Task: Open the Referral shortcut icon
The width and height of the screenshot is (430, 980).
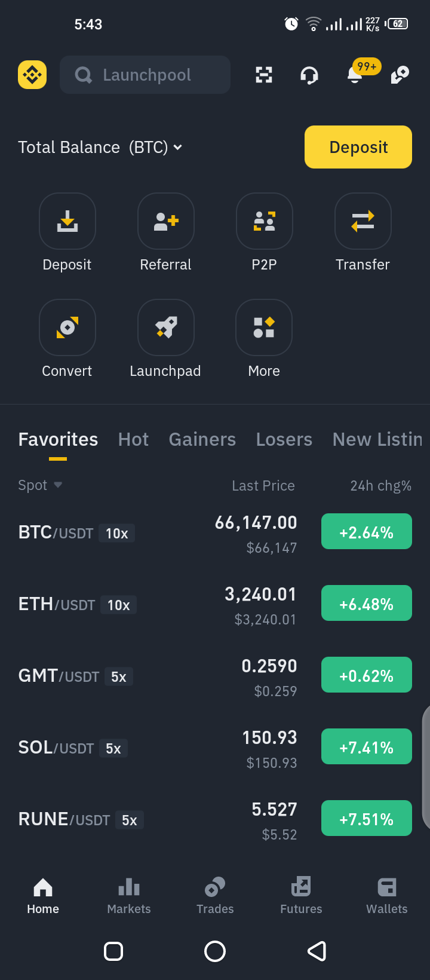Action: point(166,221)
